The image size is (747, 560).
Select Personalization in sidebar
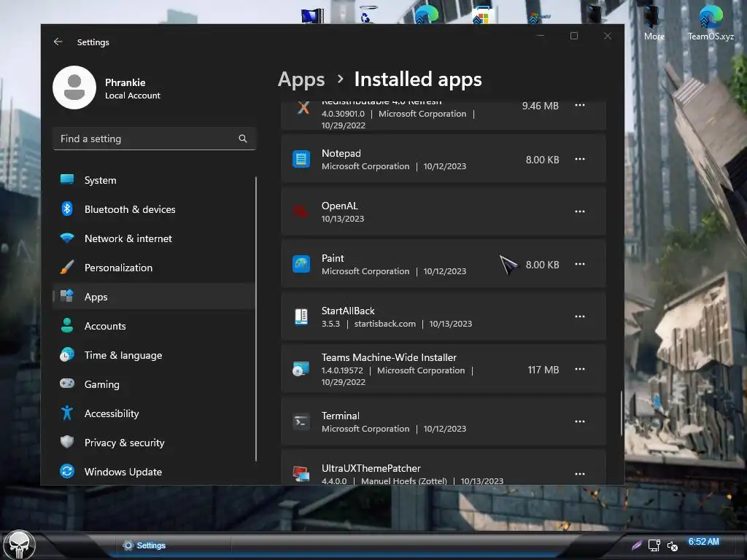click(154, 268)
